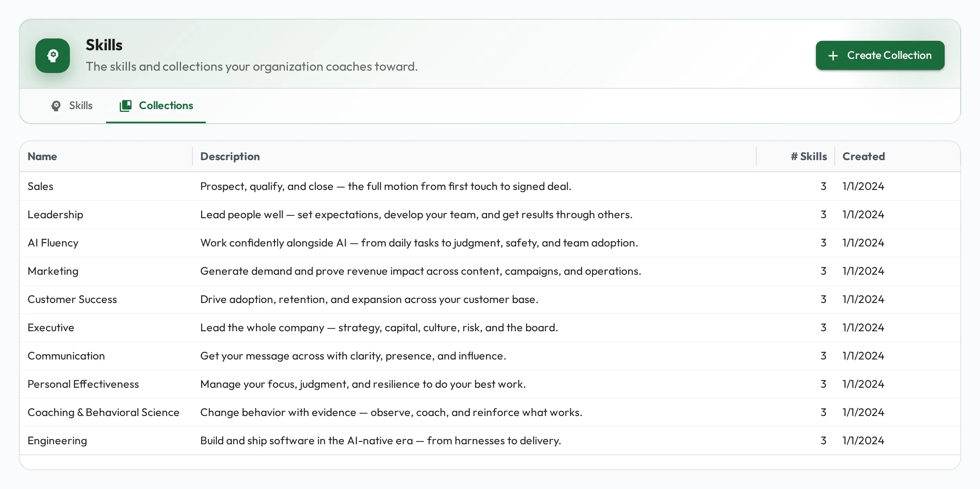
Task: Click the description starting 'Lead people well'
Action: (416, 214)
